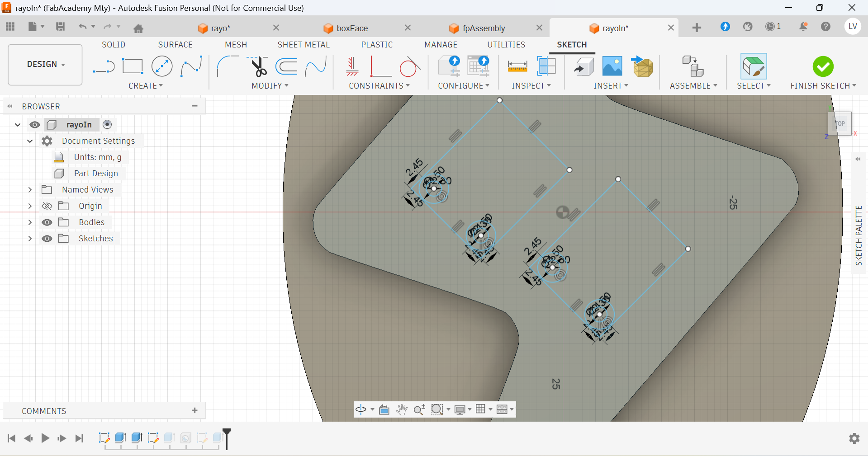
Task: Select the 2-Point Rectangle tool
Action: tap(133, 66)
